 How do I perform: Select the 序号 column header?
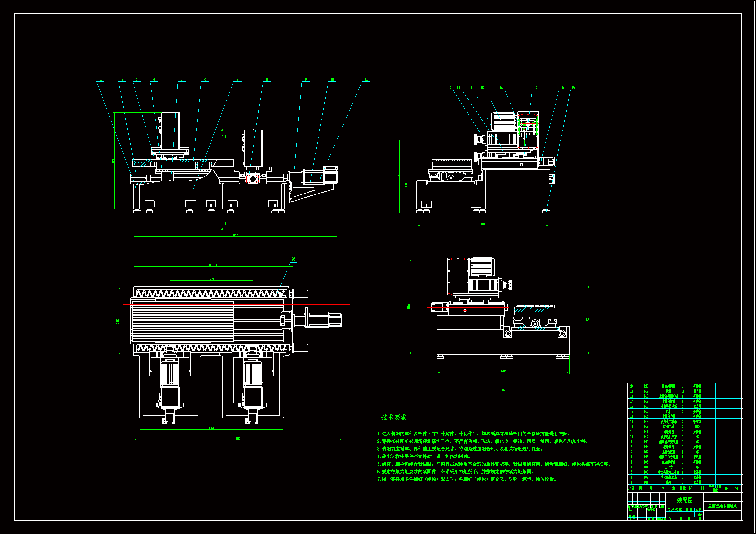pyautogui.click(x=631, y=488)
